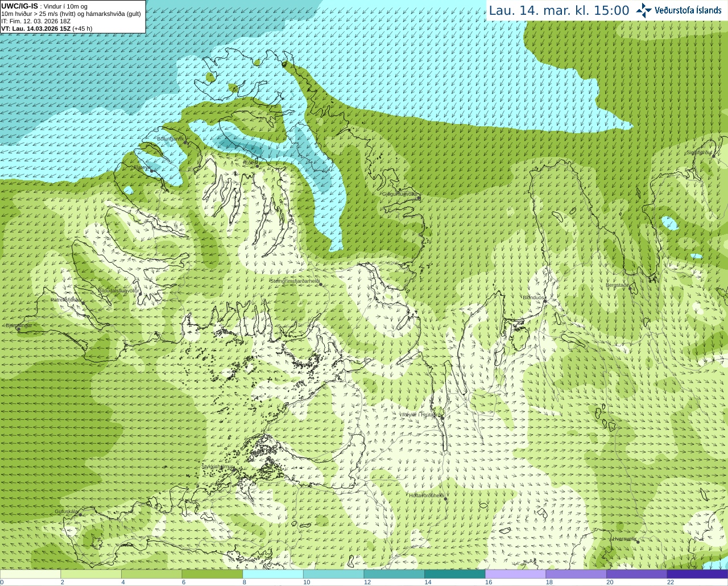Click the Veðurstofa Íslands logo

coord(679,10)
